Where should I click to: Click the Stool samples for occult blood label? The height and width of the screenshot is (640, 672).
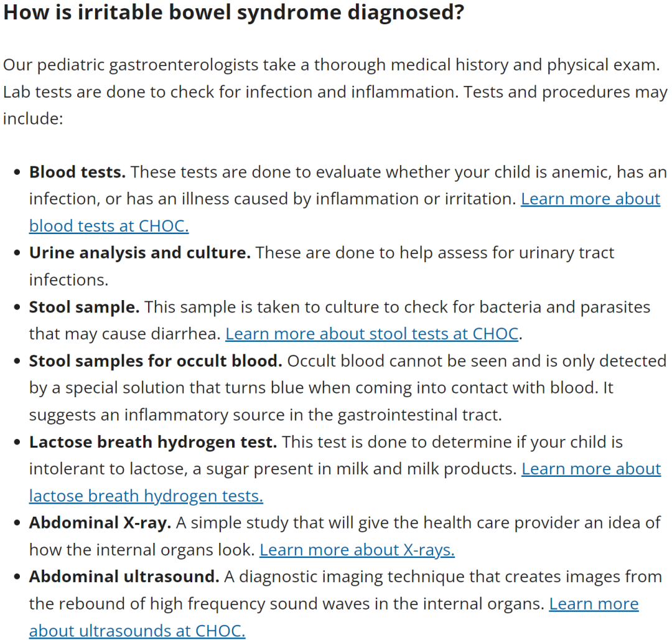tap(156, 361)
